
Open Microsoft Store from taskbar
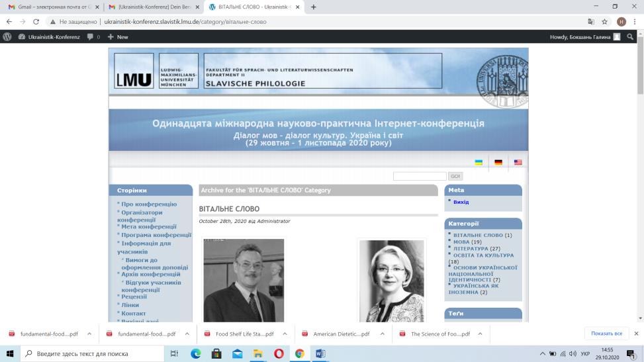216,354
